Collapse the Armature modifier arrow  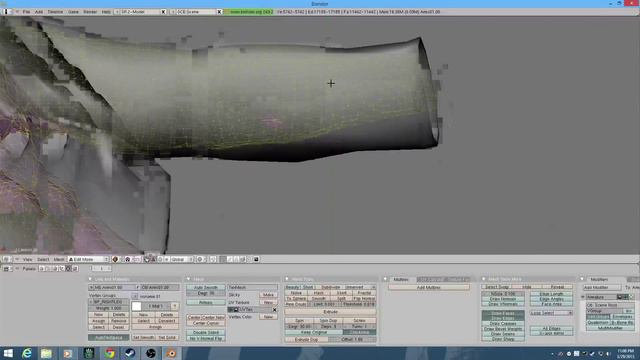(x=583, y=297)
